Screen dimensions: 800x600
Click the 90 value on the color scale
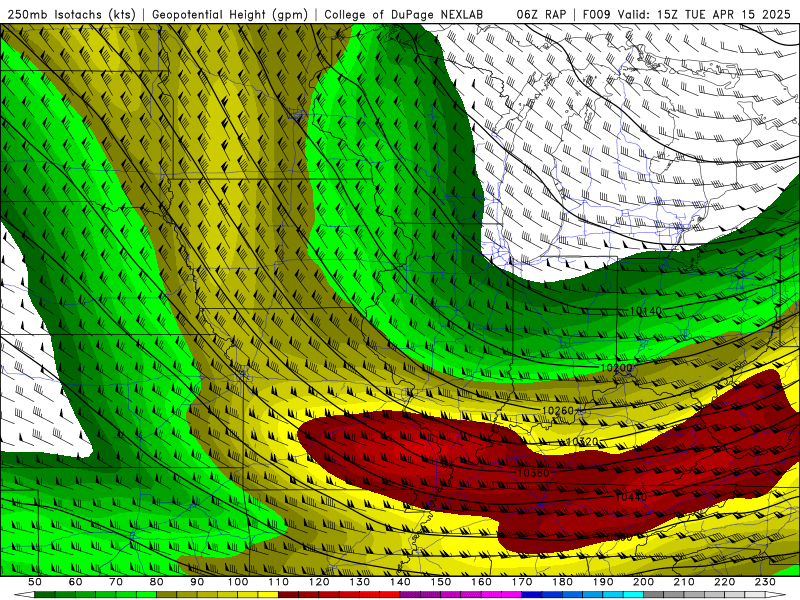click(197, 582)
